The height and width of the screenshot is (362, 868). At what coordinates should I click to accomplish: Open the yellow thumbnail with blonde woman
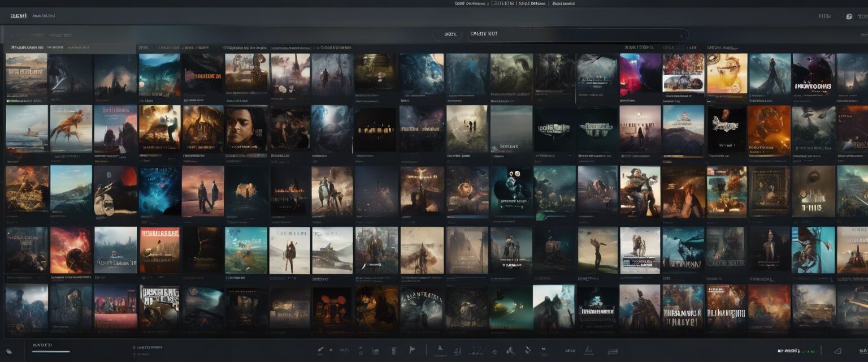(x=727, y=74)
